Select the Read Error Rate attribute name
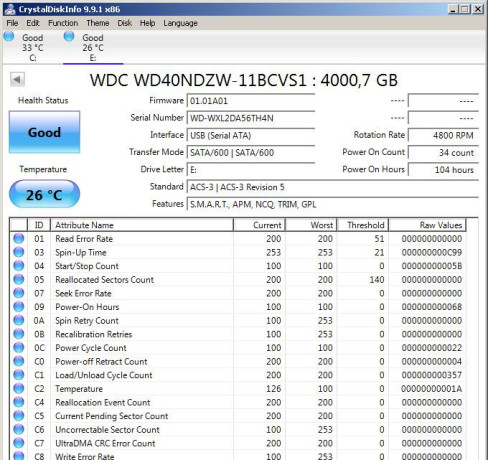The width and height of the screenshot is (488, 460). pyautogui.click(x=84, y=239)
